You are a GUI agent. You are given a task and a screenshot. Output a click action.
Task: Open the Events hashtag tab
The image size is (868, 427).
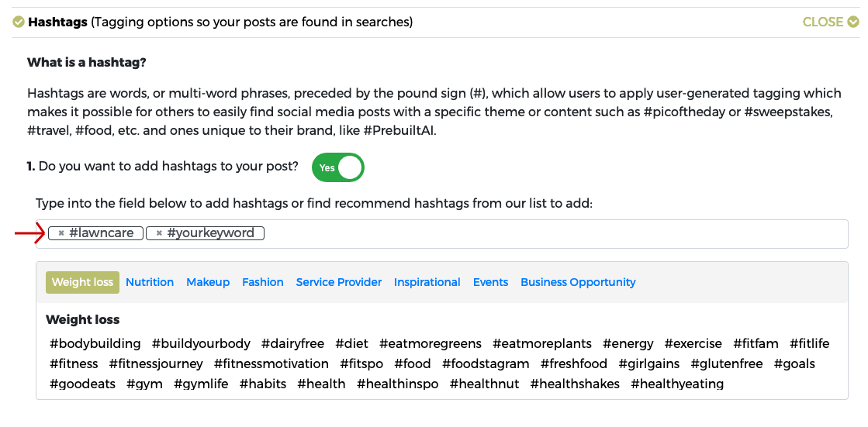tap(490, 282)
